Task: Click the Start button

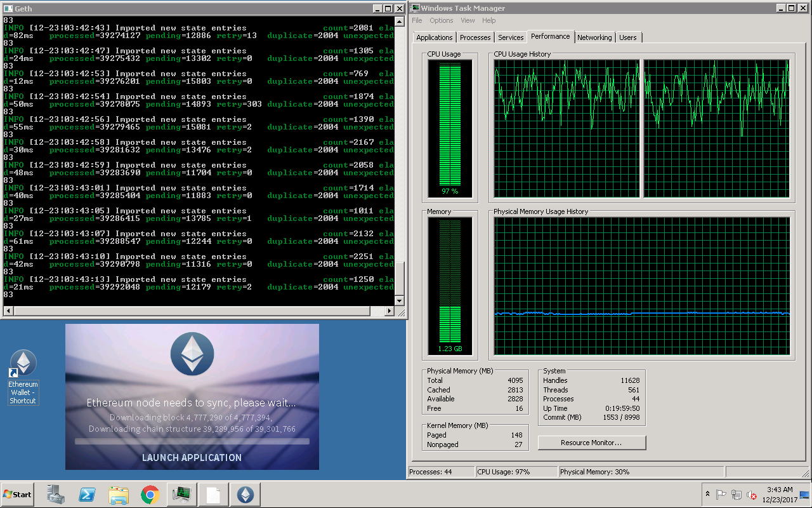Action: click(x=18, y=494)
